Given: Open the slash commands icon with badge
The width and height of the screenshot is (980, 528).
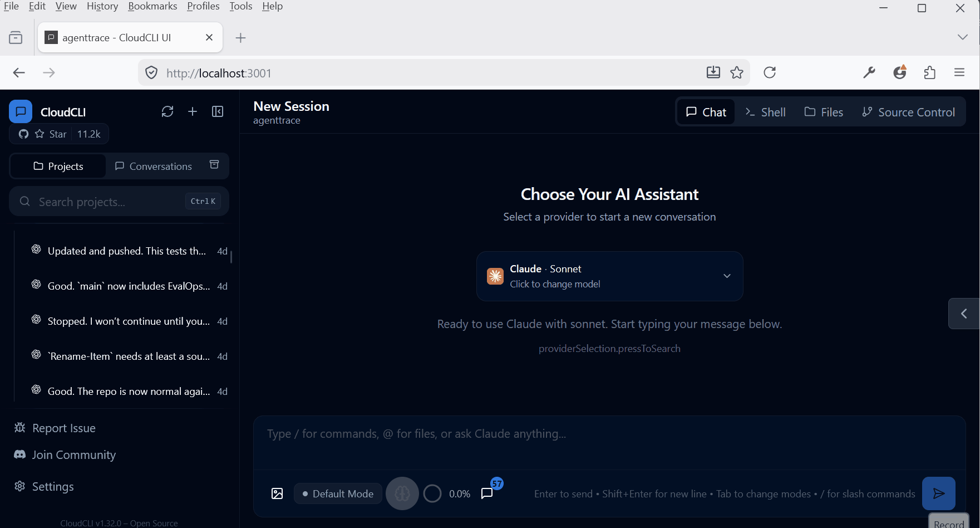Looking at the screenshot, I should click(488, 492).
